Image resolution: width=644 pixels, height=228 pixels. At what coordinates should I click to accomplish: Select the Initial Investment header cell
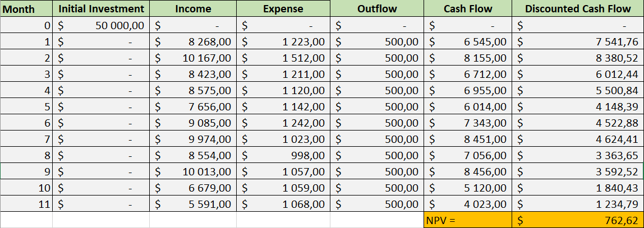click(x=101, y=9)
